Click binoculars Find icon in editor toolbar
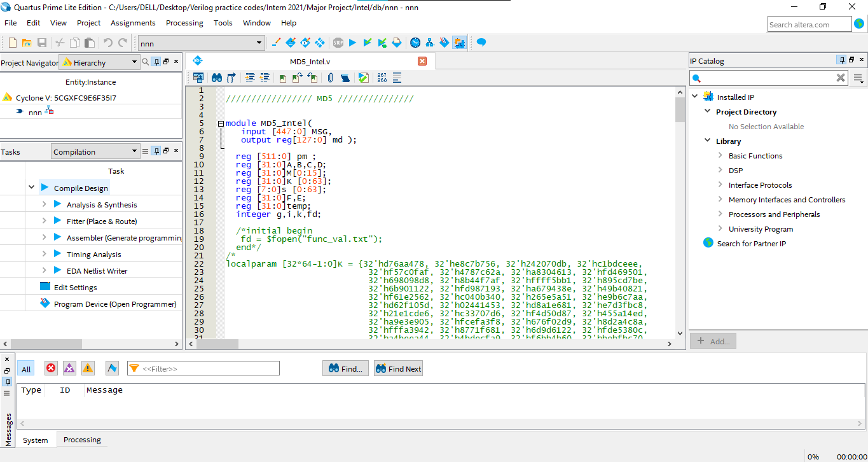Image resolution: width=868 pixels, height=462 pixels. (x=217, y=78)
